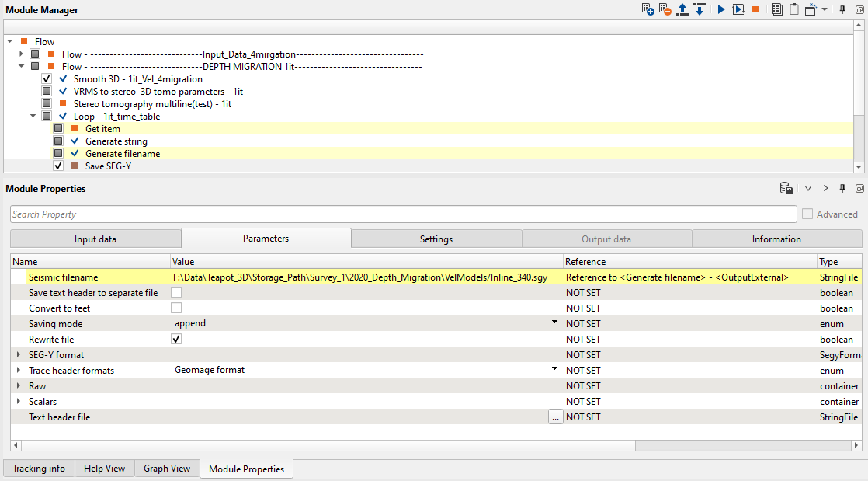Click the copy modules icon in toolbar

coord(776,10)
